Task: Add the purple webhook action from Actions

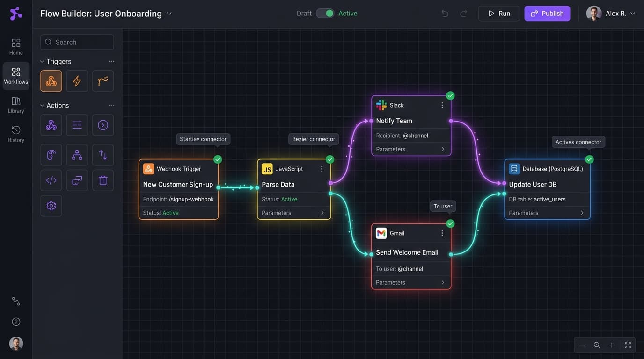Action: click(51, 125)
